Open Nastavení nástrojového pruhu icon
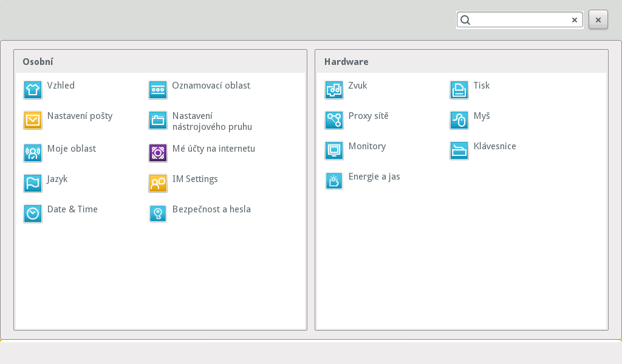This screenshot has width=622, height=364. (158, 120)
